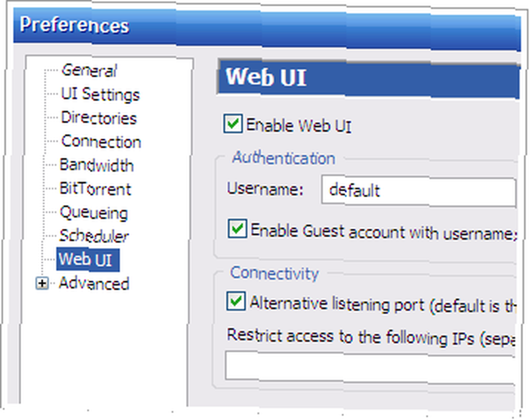Viewport: 530px width, 420px height.
Task: Uncheck Alternative listening port option
Action: (236, 301)
